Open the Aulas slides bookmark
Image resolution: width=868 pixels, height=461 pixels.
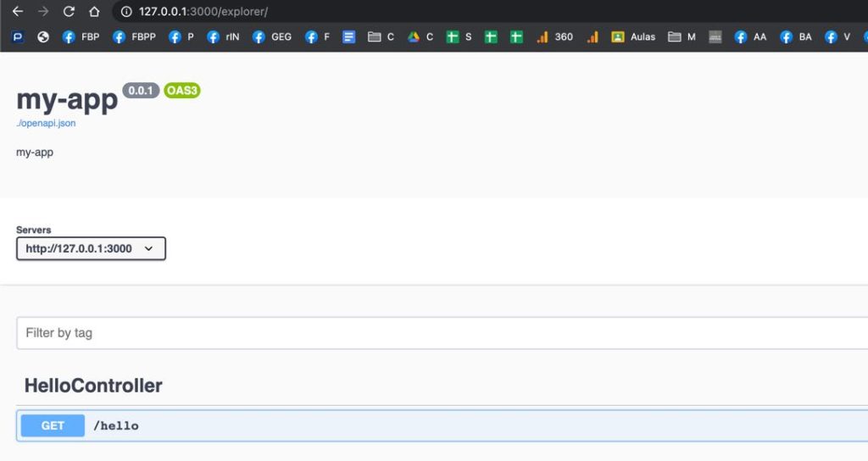point(633,37)
